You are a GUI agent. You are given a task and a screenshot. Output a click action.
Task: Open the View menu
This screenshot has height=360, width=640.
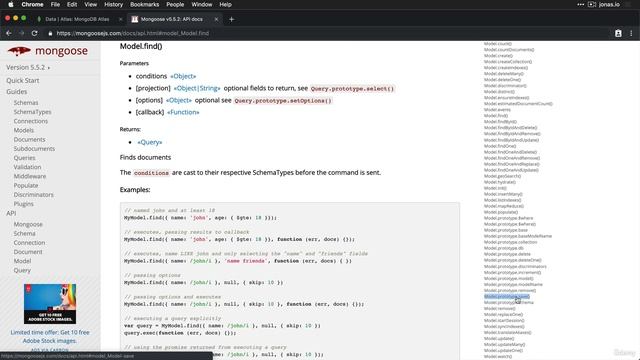tap(91, 4)
